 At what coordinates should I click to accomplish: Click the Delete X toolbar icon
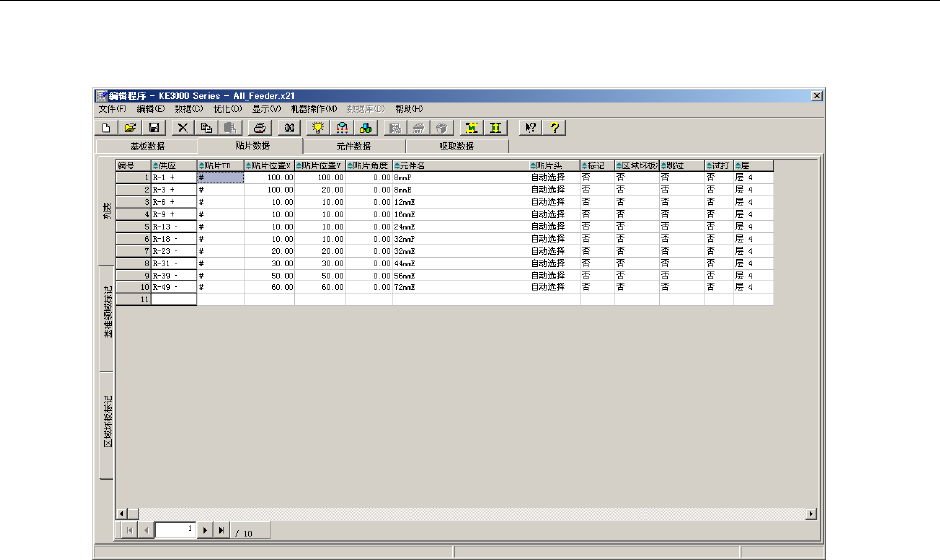coord(183,128)
